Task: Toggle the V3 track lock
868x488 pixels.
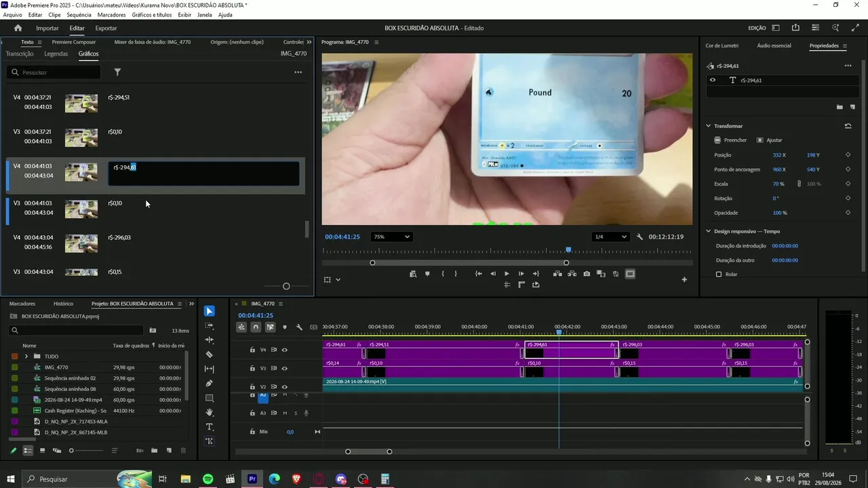Action: (252, 368)
